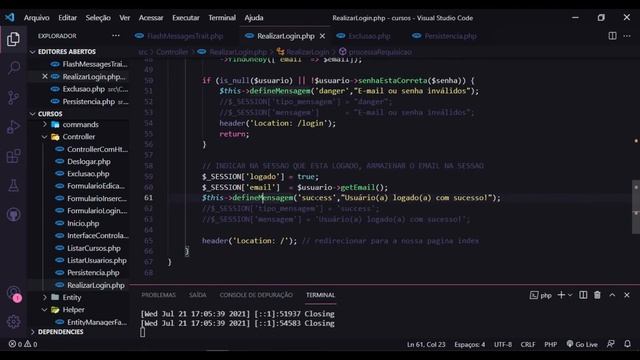Switch to Exclusao.php editor tab
Image resolution: width=640 pixels, height=360 pixels.
(369, 36)
